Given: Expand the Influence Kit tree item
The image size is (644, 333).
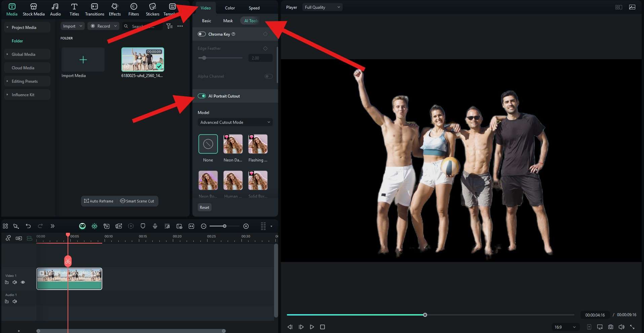Looking at the screenshot, I should tap(7, 95).
